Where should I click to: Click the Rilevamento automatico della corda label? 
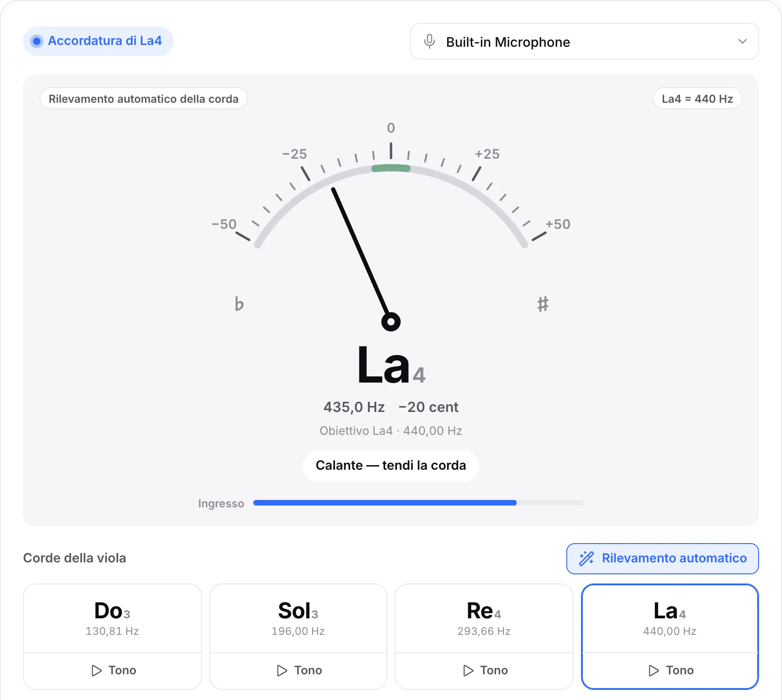click(x=144, y=99)
